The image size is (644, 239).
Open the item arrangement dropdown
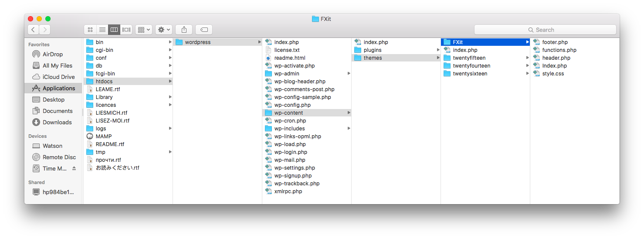143,30
